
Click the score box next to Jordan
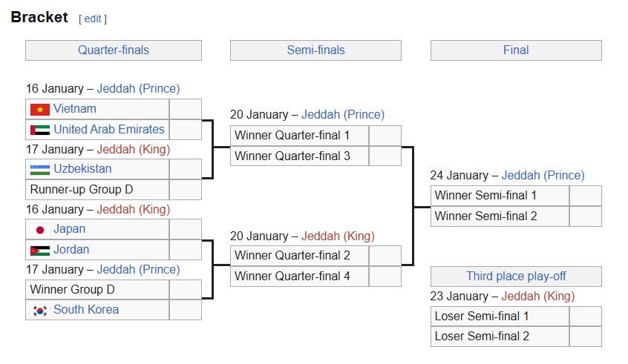click(x=185, y=251)
